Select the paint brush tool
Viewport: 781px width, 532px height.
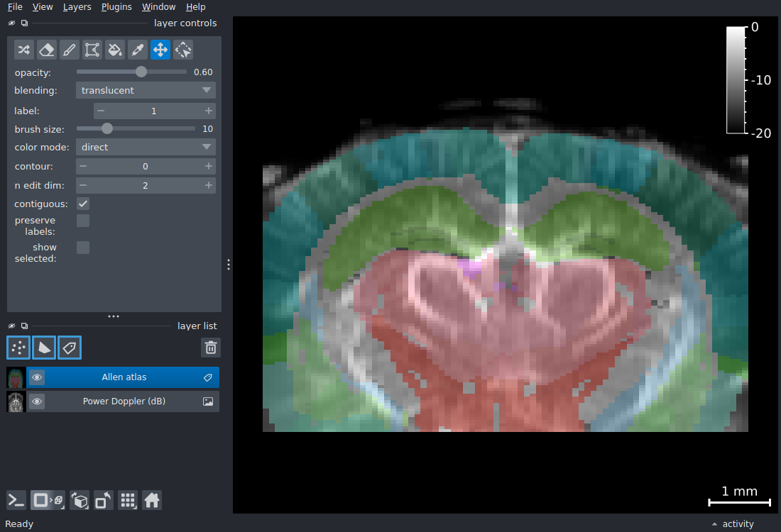70,50
